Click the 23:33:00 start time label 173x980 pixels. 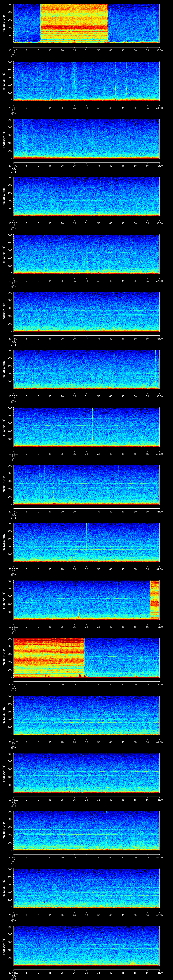click(13, 281)
